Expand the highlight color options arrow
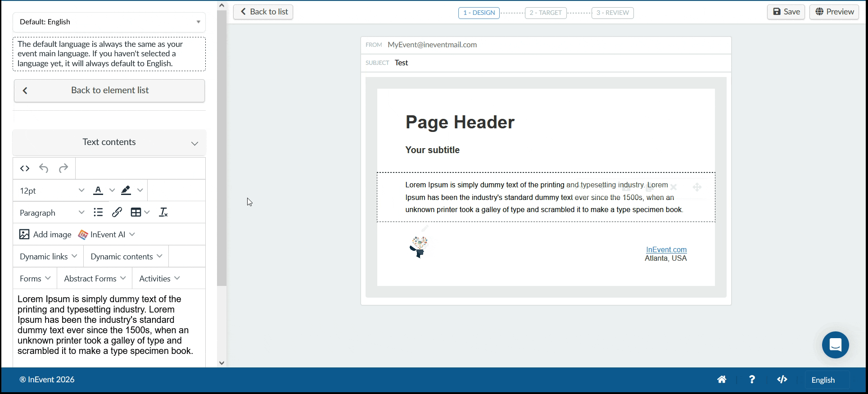 (x=140, y=190)
